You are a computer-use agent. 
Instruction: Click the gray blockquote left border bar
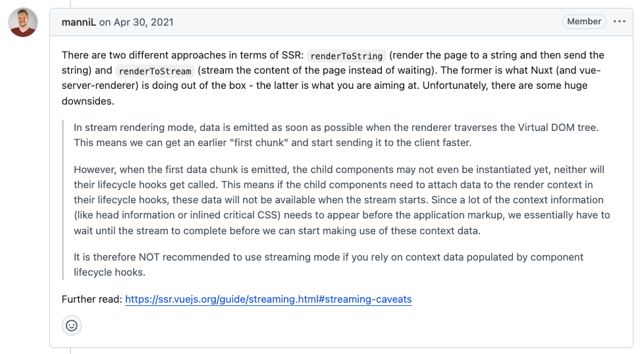tap(63, 200)
